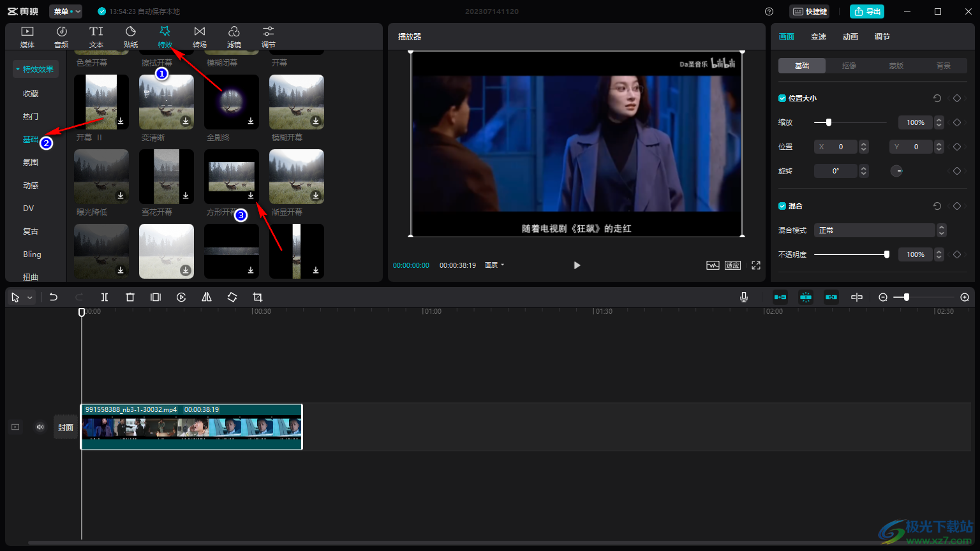Adjust the 旋转 rotation stepper

click(863, 171)
